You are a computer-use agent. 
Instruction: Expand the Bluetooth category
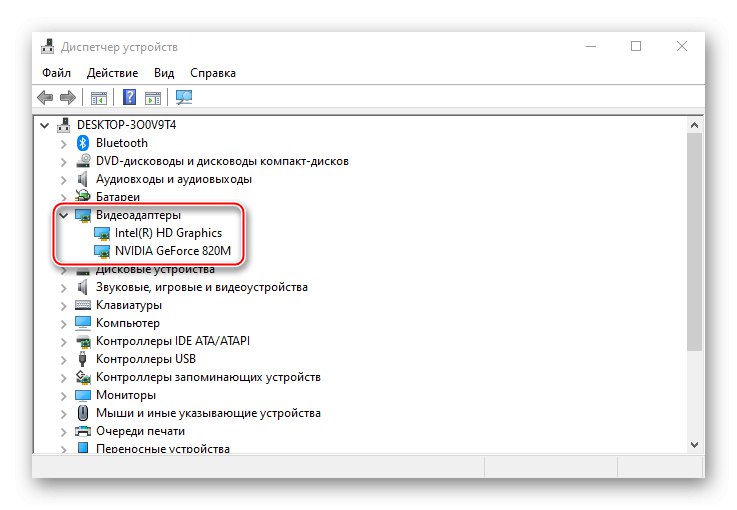[x=63, y=144]
